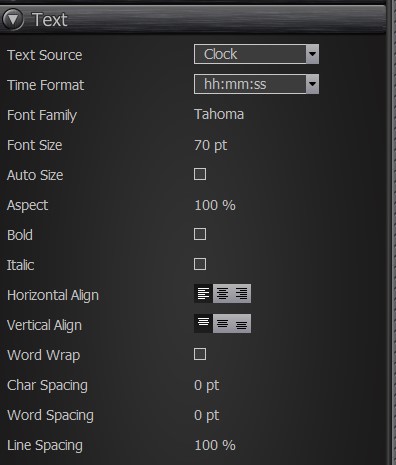Click the Line Spacing 100 % value

click(215, 445)
